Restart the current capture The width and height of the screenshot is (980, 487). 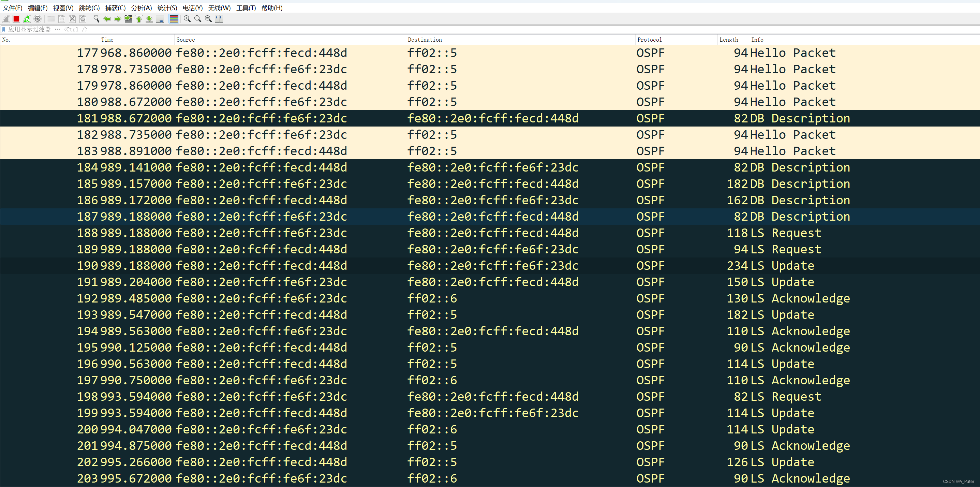pyautogui.click(x=27, y=19)
